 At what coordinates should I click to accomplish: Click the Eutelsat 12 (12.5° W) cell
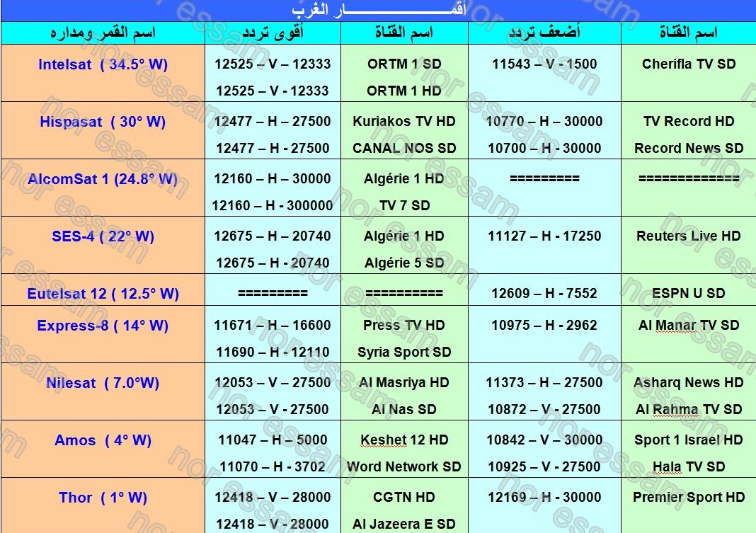pyautogui.click(x=103, y=293)
